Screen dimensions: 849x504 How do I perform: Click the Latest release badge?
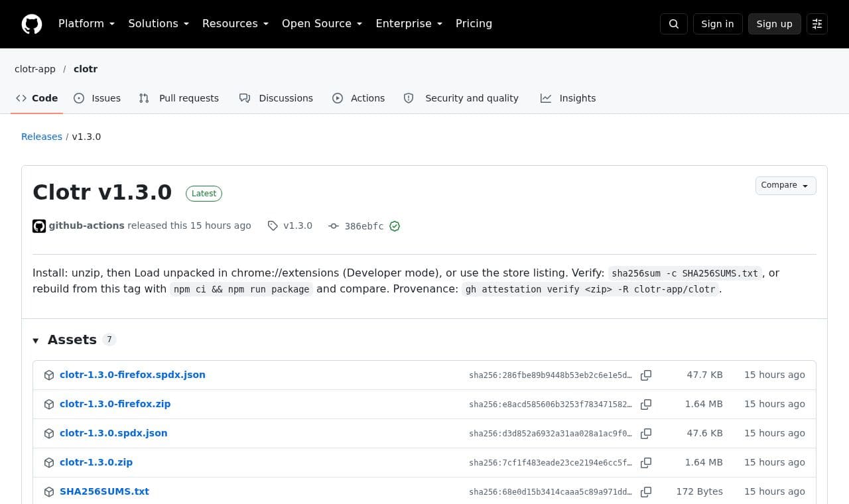point(204,194)
